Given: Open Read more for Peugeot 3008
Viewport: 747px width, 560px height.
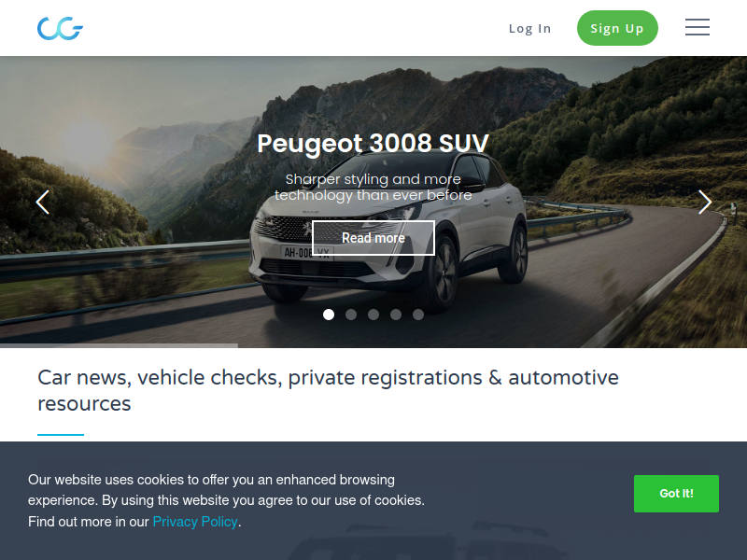Looking at the screenshot, I should [373, 238].
